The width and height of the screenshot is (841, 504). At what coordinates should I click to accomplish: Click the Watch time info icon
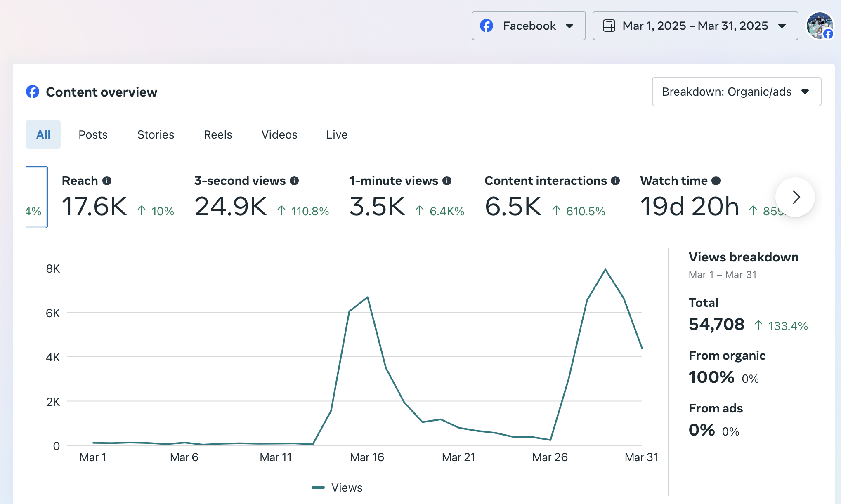pyautogui.click(x=716, y=181)
